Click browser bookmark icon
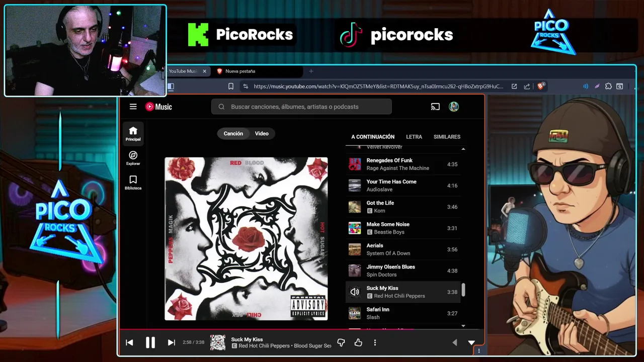Image resolution: width=644 pixels, height=362 pixels. pos(231,86)
